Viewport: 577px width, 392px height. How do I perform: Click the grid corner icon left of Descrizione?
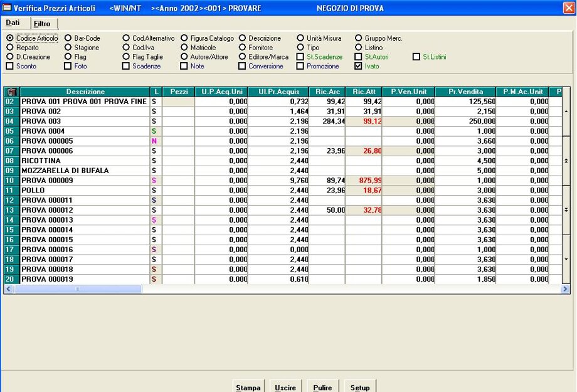[11, 92]
